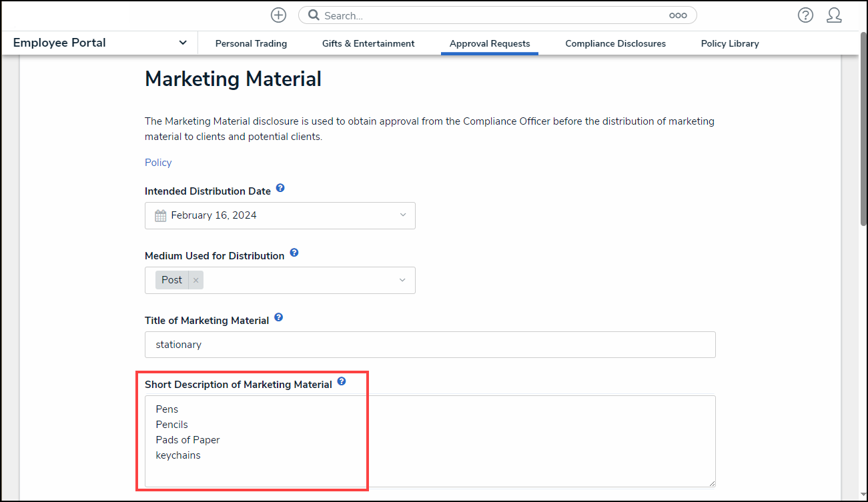868x502 pixels.
Task: Open the Intended Distribution Date picker
Action: pos(402,215)
